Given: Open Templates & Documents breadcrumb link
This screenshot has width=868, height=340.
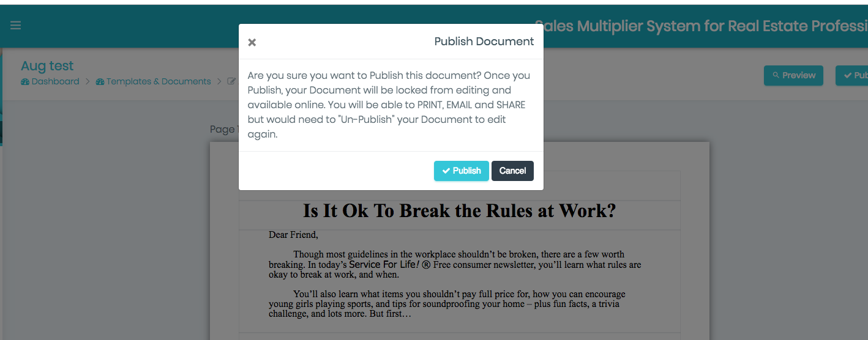Looking at the screenshot, I should (x=158, y=81).
